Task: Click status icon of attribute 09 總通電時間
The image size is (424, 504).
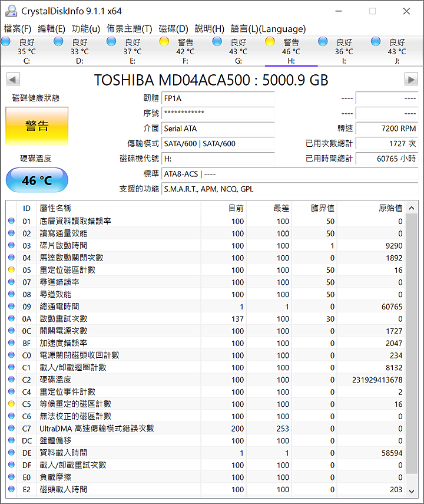Action: pyautogui.click(x=12, y=307)
